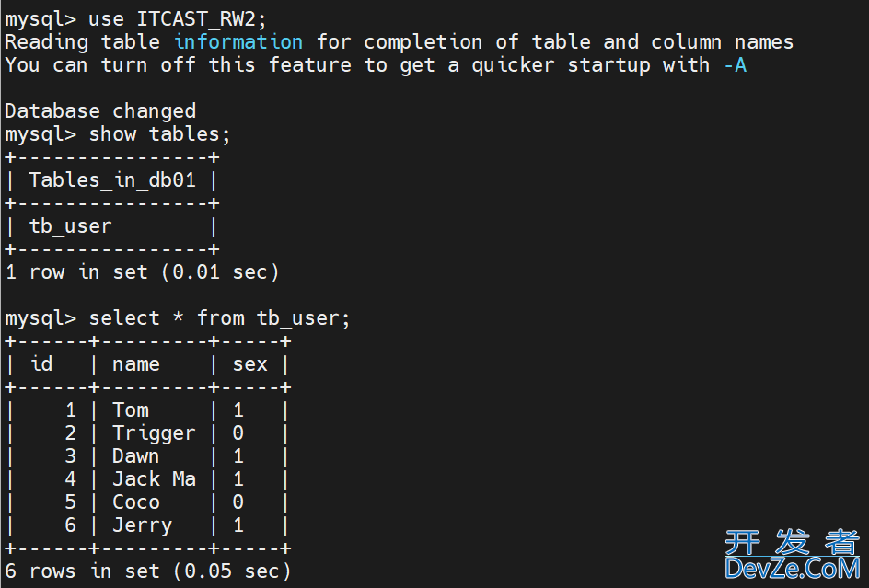Select the 'Tom' name cell

coord(131,410)
